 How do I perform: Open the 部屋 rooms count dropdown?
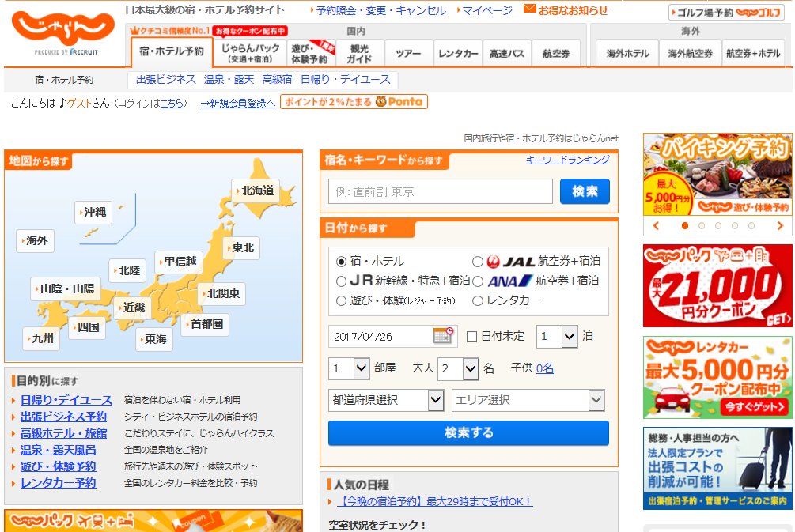349,368
